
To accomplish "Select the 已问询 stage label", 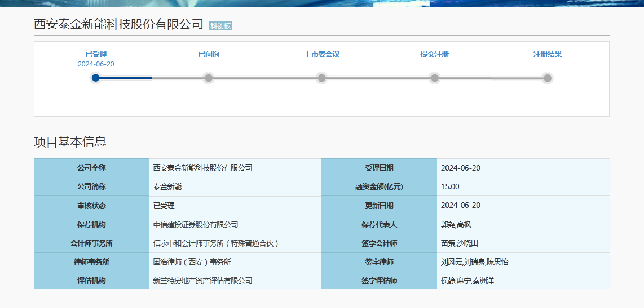I will (209, 54).
